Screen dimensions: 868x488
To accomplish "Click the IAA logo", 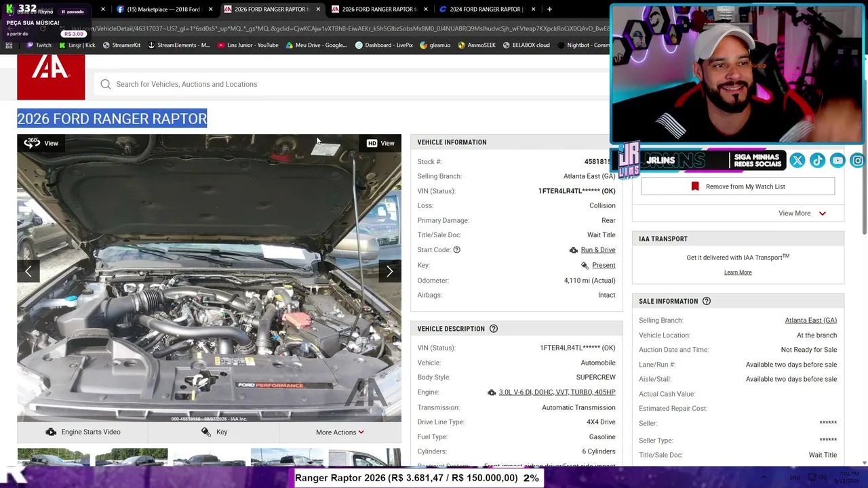I will pos(51,77).
